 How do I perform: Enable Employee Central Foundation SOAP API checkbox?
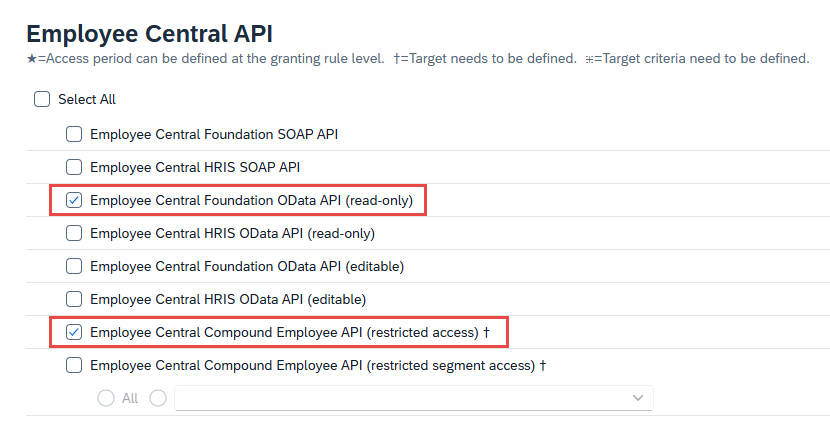[74, 133]
